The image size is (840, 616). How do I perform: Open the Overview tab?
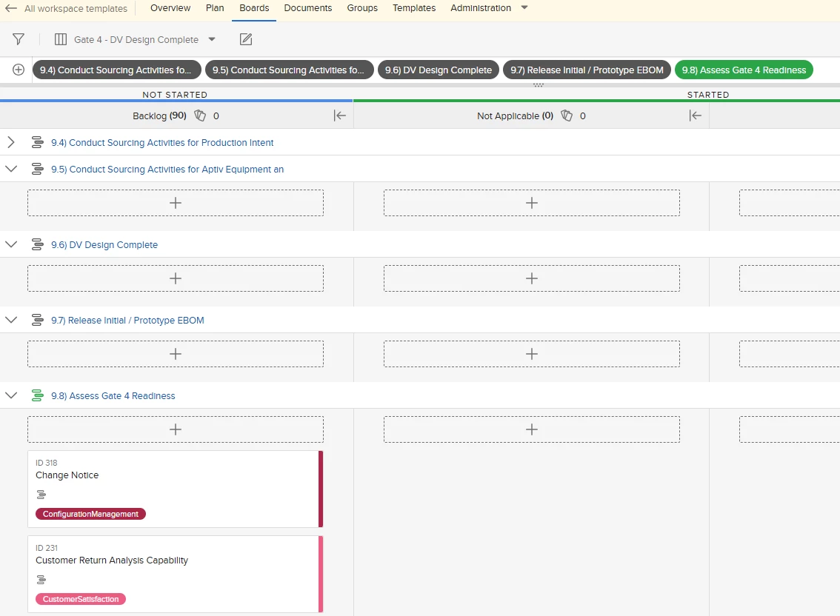tap(170, 8)
